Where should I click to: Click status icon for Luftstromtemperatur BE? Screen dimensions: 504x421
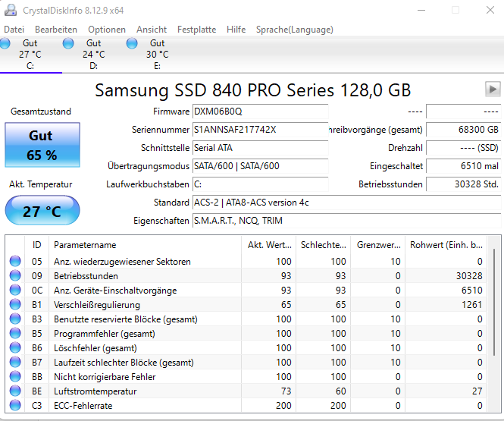point(15,391)
